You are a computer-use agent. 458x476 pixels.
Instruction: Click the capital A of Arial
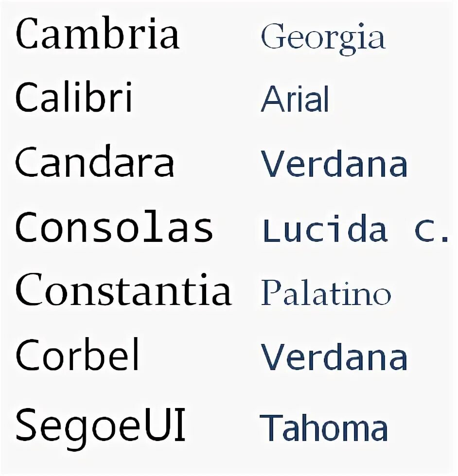coord(273,99)
